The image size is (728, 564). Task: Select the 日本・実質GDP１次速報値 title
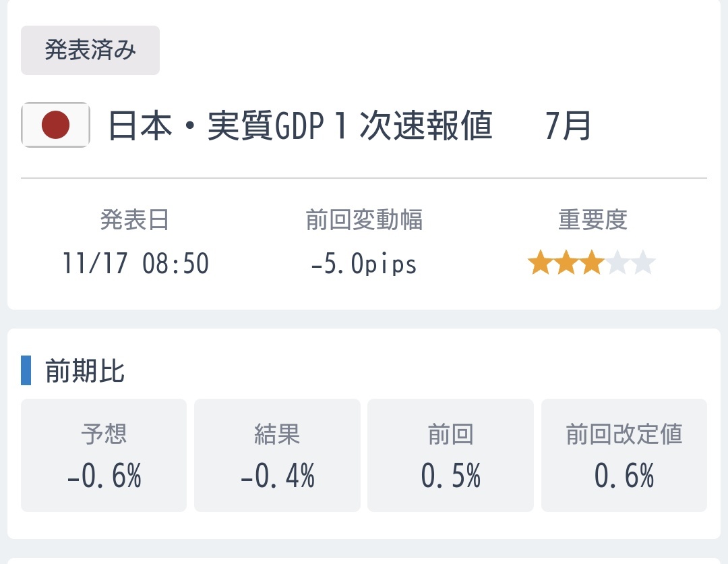(301, 126)
